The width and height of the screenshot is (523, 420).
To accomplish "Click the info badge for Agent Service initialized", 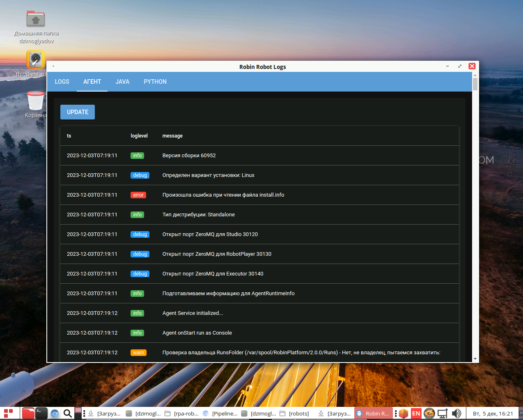I will pos(138,313).
